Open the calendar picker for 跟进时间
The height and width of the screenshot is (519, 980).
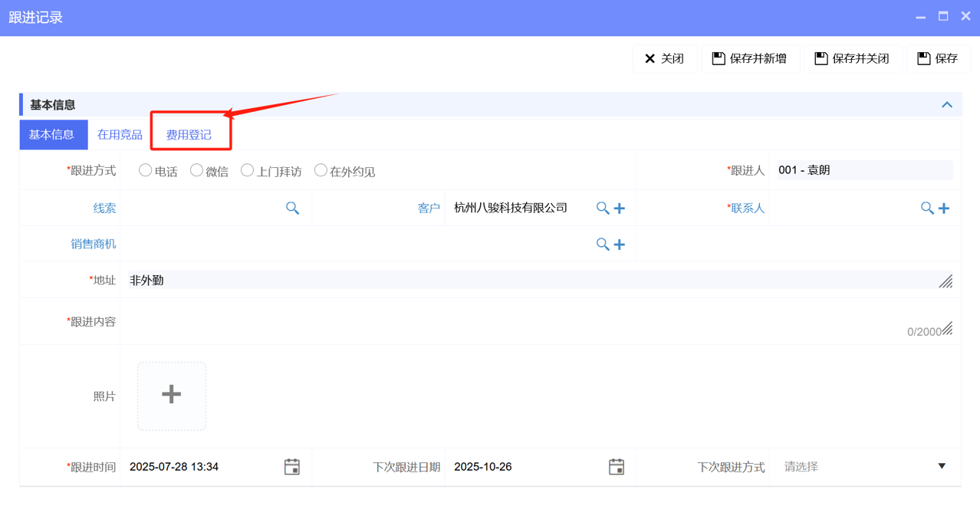click(x=292, y=466)
